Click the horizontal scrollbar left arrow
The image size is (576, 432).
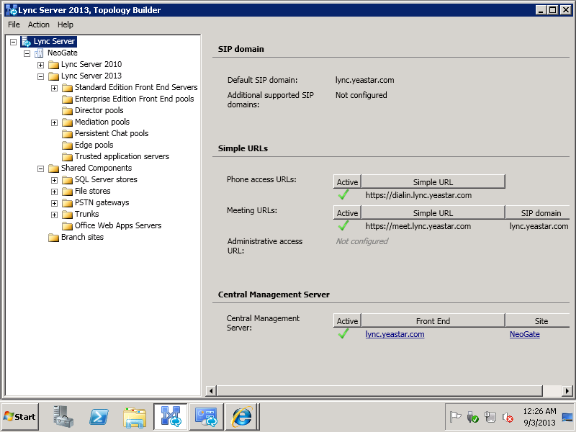tap(211, 391)
